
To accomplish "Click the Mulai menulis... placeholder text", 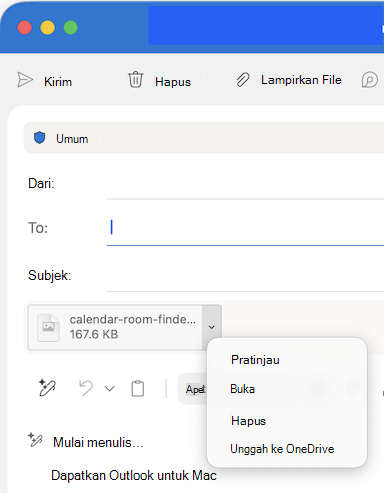I will coord(98,443).
